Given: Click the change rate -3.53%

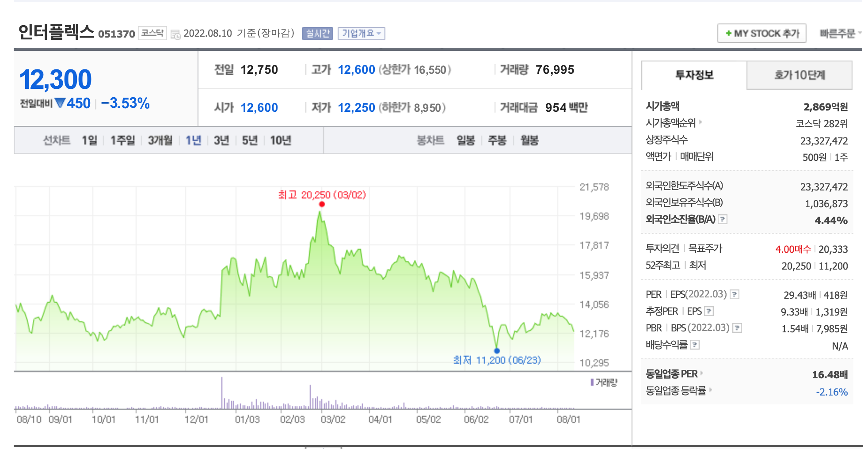Looking at the screenshot, I should pos(126,103).
